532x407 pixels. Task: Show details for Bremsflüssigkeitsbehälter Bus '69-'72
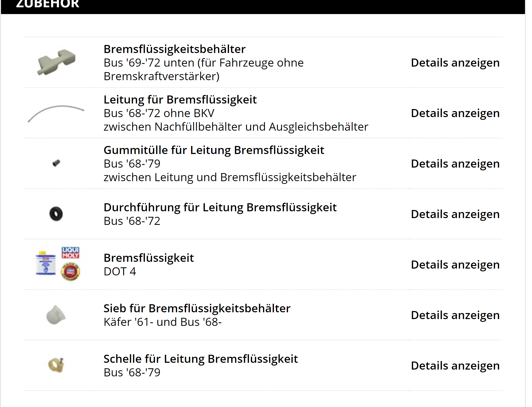point(455,63)
